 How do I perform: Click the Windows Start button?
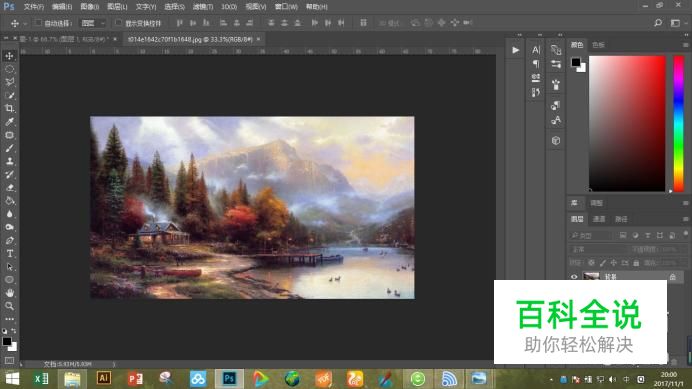coord(12,379)
